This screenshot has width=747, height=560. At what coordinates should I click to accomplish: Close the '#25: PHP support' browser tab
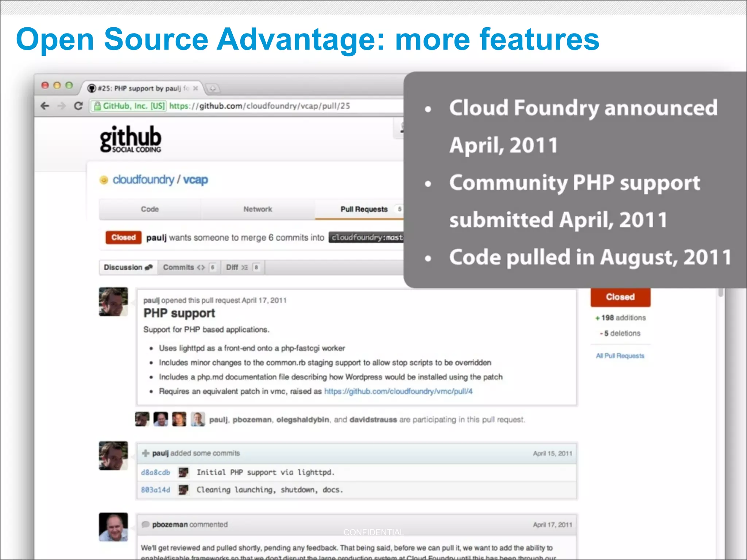196,88
